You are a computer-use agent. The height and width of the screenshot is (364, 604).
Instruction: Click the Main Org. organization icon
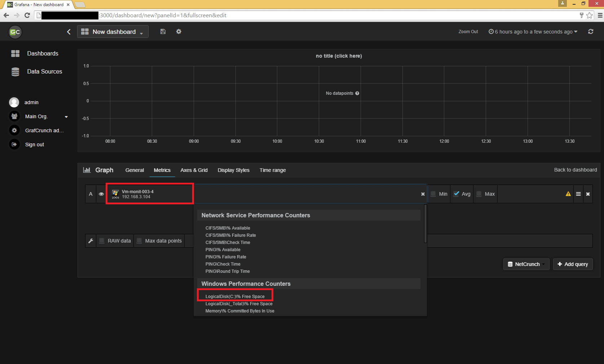pos(14,116)
